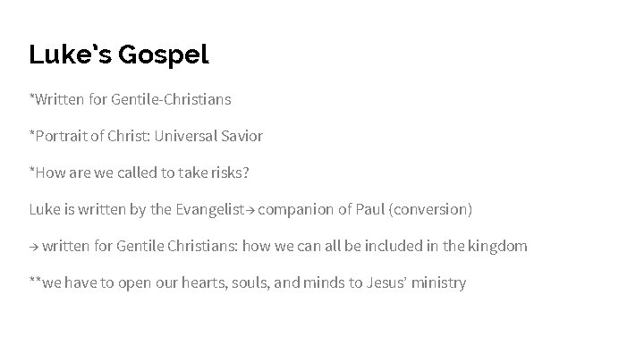Click the arrow between "Evangelist" and "companion"
The image size is (644, 362).
click(250, 211)
